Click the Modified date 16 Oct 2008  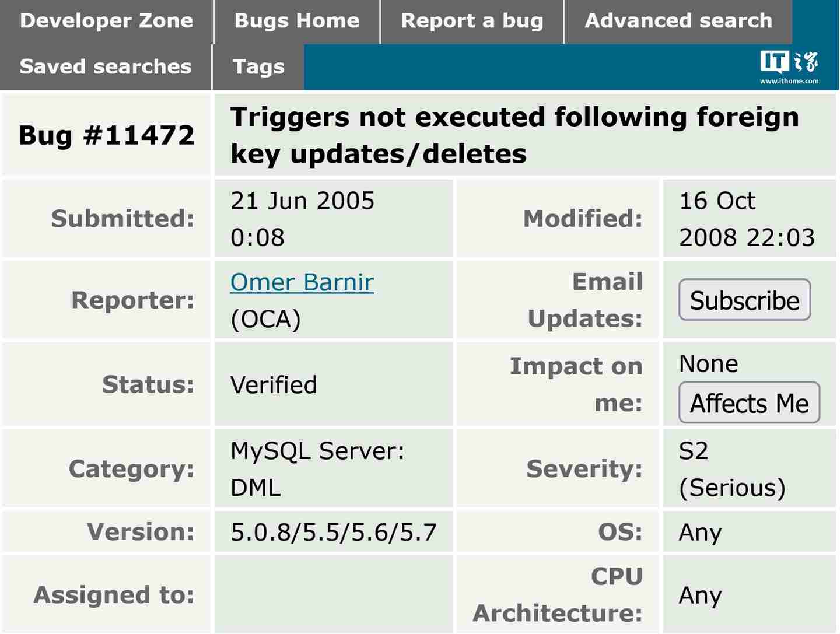pyautogui.click(x=748, y=218)
